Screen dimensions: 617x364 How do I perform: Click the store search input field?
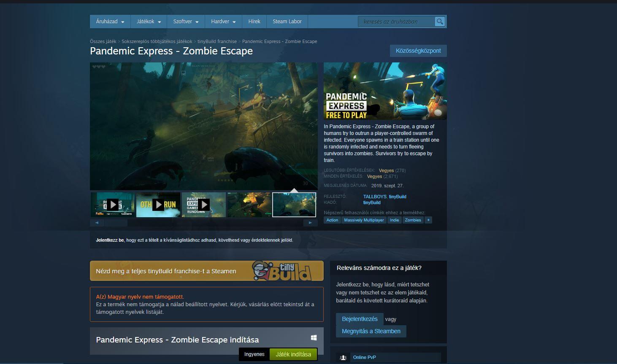(396, 22)
